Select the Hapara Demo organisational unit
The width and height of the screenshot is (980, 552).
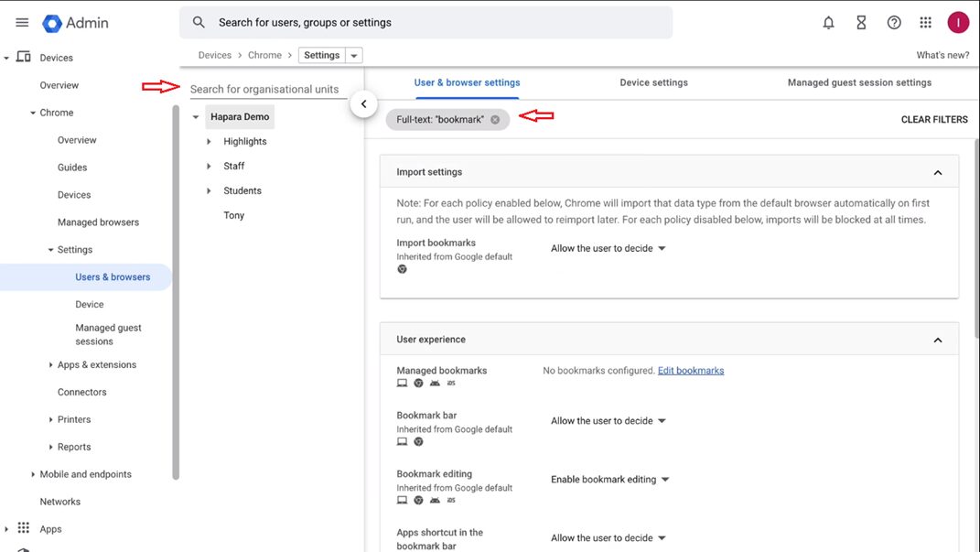240,117
